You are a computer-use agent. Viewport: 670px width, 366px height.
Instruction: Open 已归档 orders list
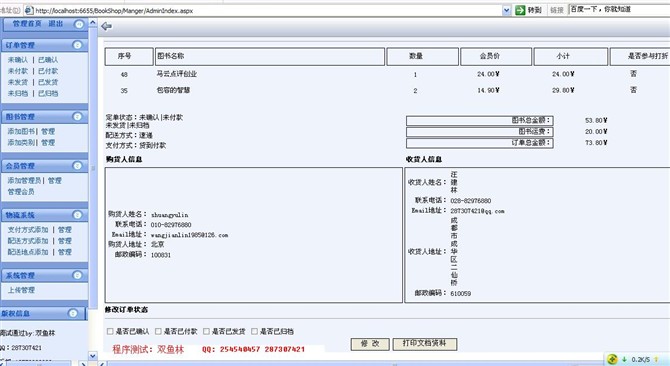click(48, 93)
